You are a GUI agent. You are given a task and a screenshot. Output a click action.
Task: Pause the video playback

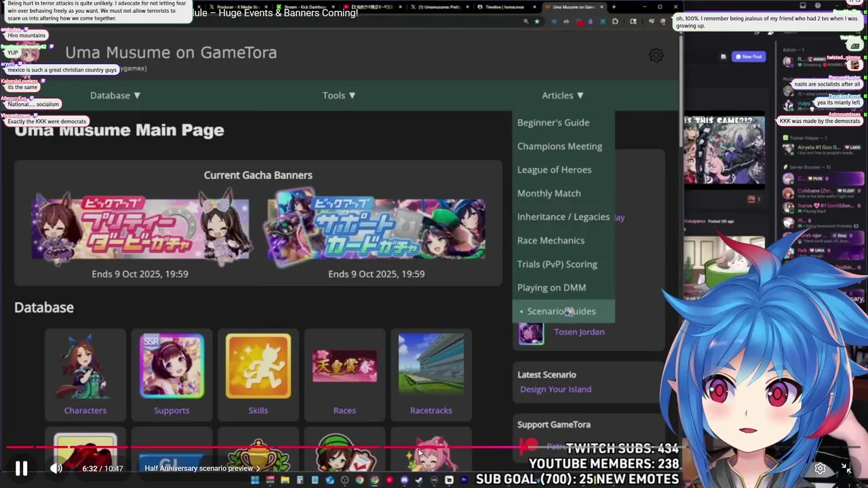(x=21, y=468)
